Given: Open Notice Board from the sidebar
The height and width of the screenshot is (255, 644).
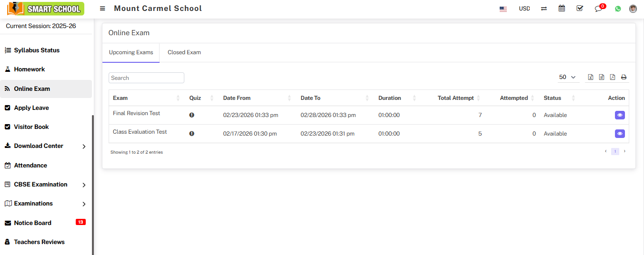Looking at the screenshot, I should pyautogui.click(x=32, y=223).
